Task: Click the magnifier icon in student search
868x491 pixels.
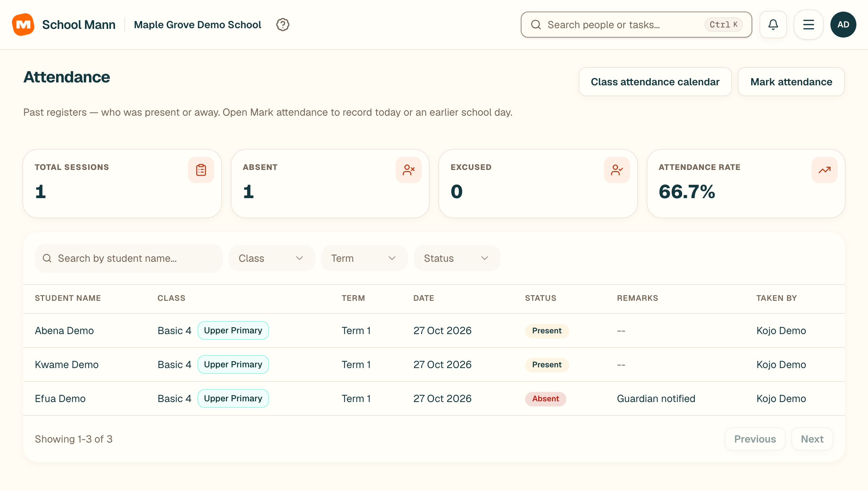Action: click(x=47, y=258)
